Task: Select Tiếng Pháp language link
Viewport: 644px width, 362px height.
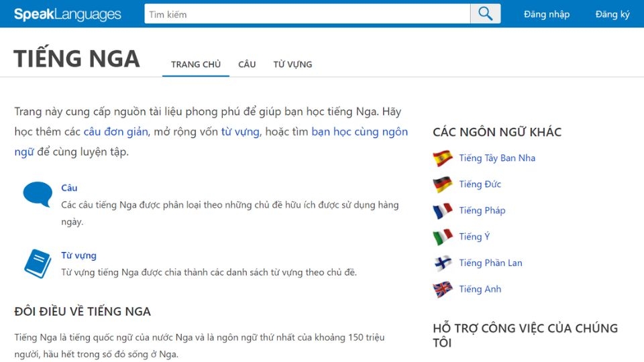Action: (x=482, y=210)
